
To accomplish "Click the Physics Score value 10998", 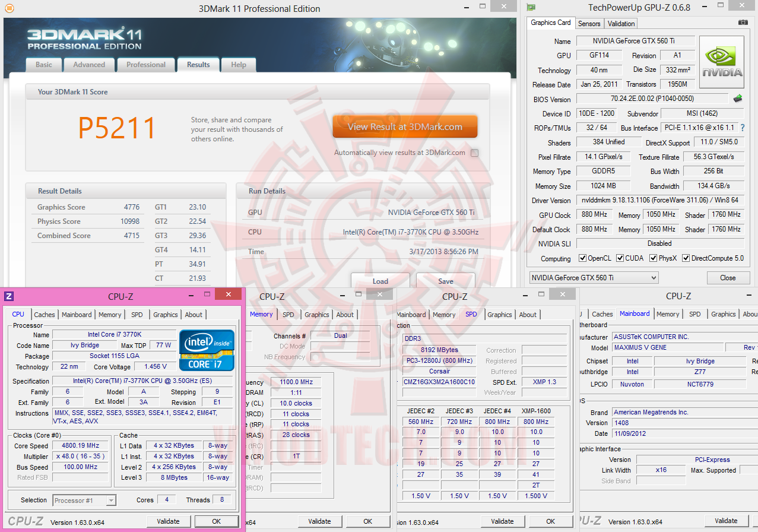I will pos(130,221).
